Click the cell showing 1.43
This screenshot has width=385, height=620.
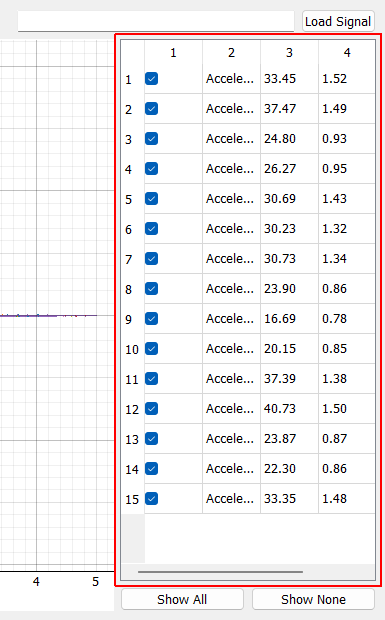(x=347, y=199)
